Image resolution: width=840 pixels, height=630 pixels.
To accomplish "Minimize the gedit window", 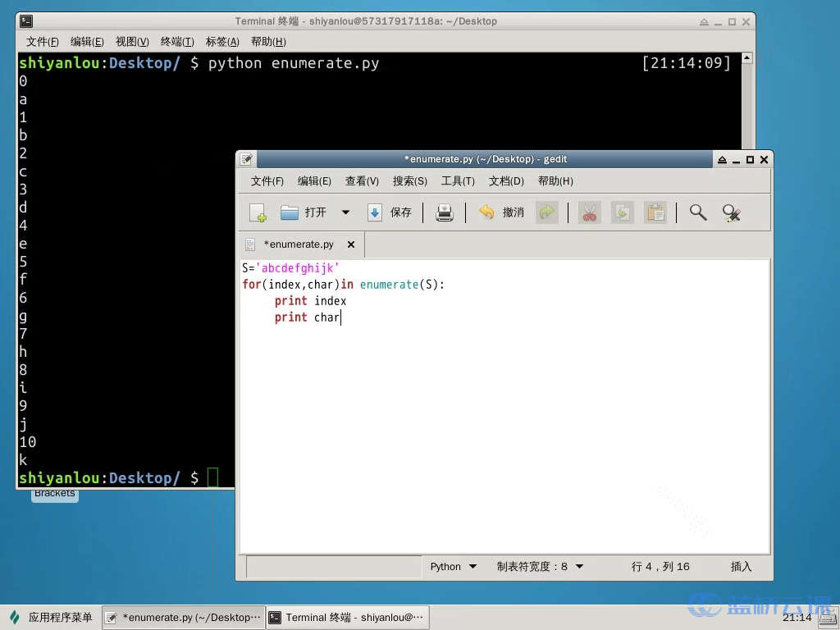I will [736, 161].
